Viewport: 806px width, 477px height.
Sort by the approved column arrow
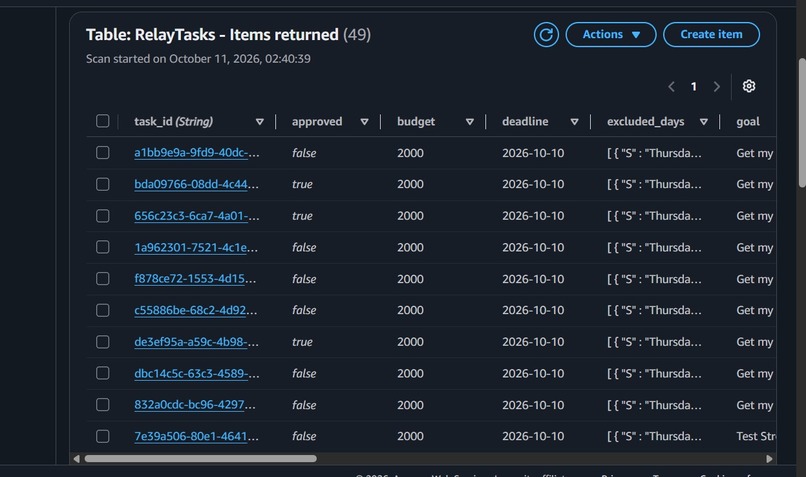pyautogui.click(x=364, y=122)
